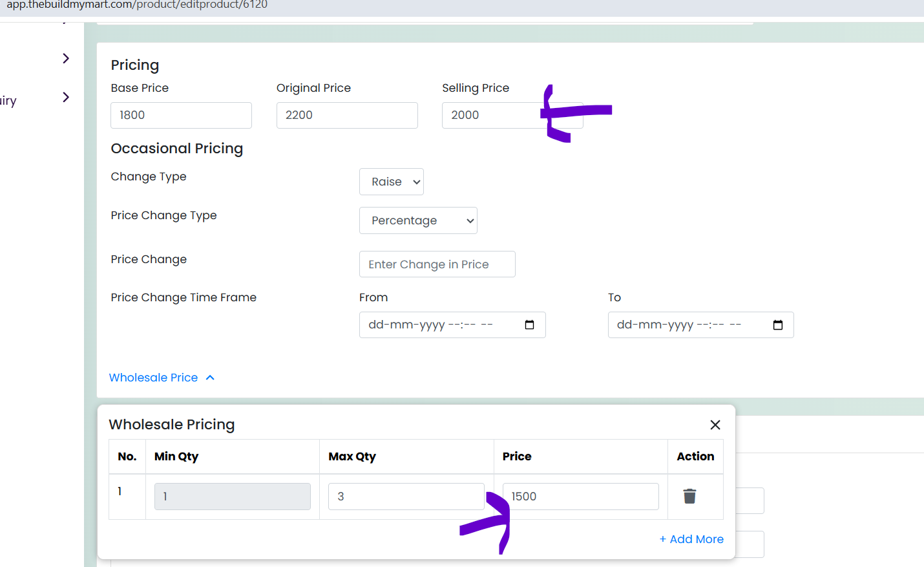The width and height of the screenshot is (924, 567).
Task: Click the 'Wholesale Pricing' panel title
Action: pyautogui.click(x=172, y=425)
